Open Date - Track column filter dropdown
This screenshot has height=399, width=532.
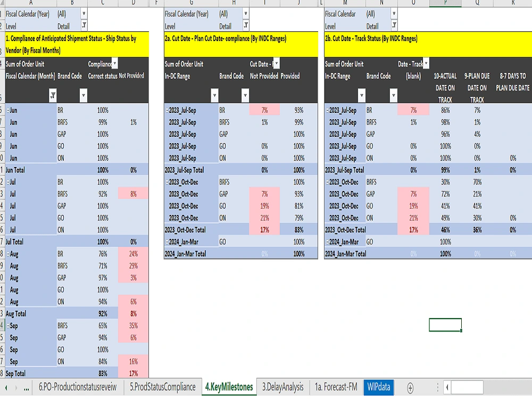(x=426, y=63)
